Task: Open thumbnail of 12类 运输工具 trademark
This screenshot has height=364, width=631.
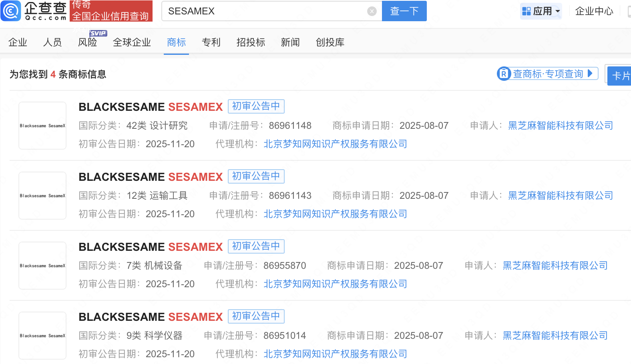Action: point(42,196)
